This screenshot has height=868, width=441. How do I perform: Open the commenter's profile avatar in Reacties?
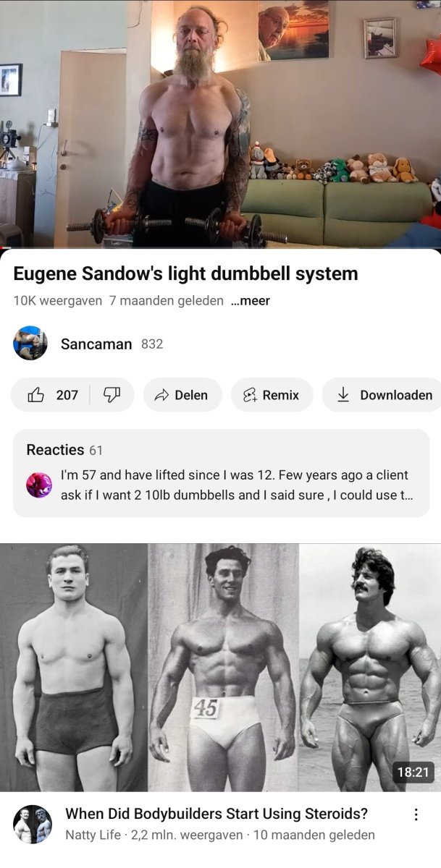pos(39,485)
